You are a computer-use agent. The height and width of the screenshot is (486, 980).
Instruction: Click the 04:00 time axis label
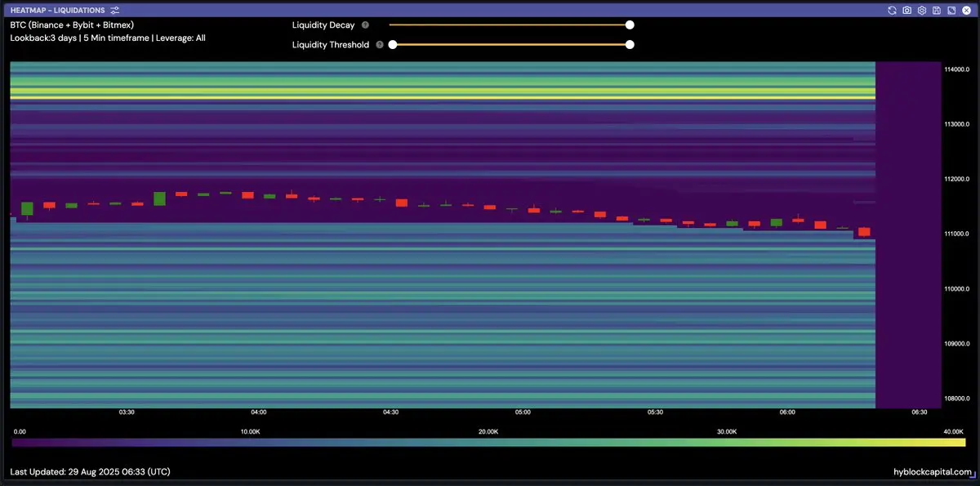[259, 412]
